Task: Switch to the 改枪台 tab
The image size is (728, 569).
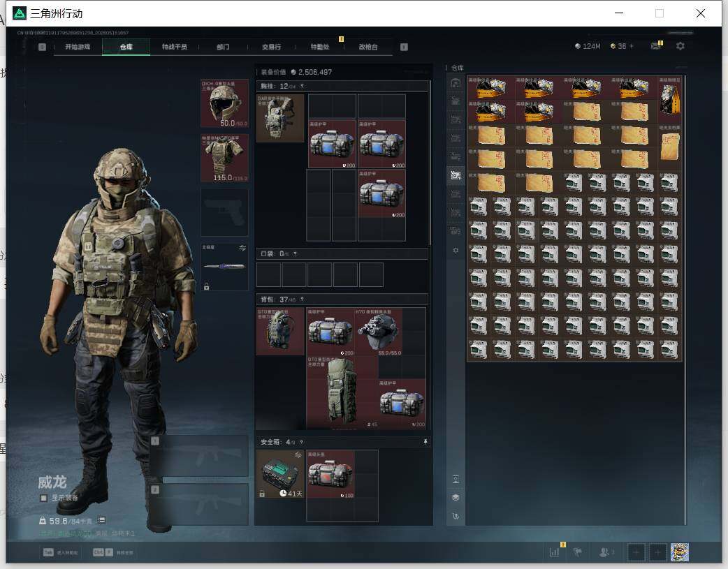Action: pyautogui.click(x=368, y=47)
